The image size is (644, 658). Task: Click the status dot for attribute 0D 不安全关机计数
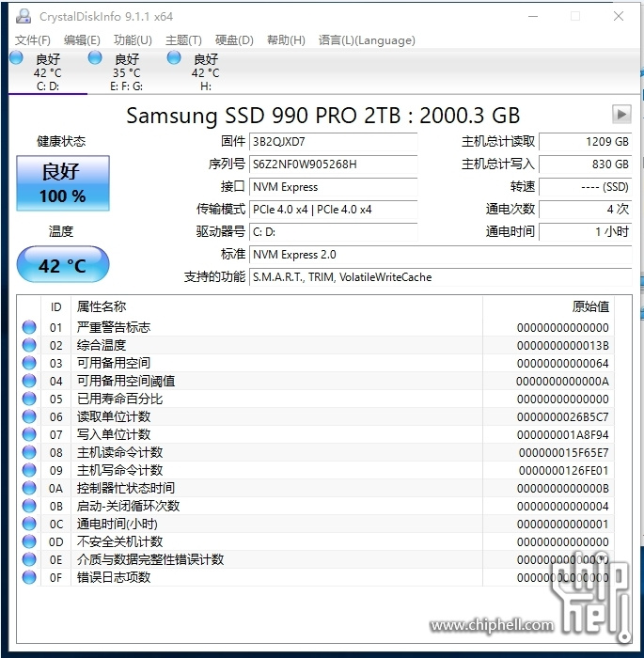point(29,541)
